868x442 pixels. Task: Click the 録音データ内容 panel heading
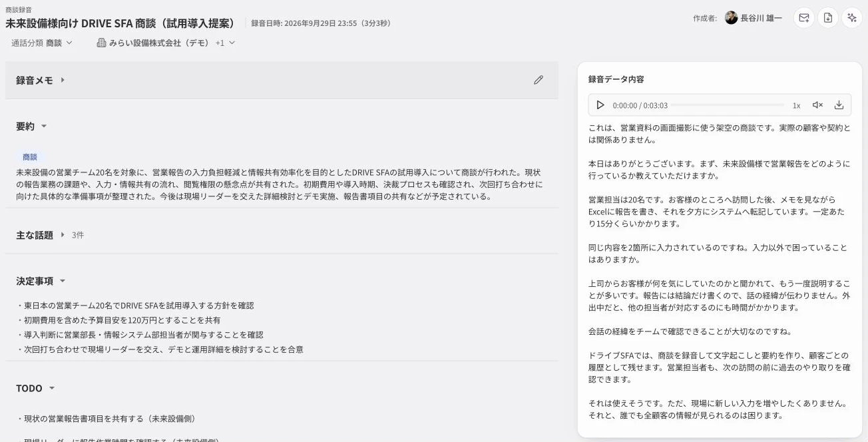pyautogui.click(x=616, y=79)
